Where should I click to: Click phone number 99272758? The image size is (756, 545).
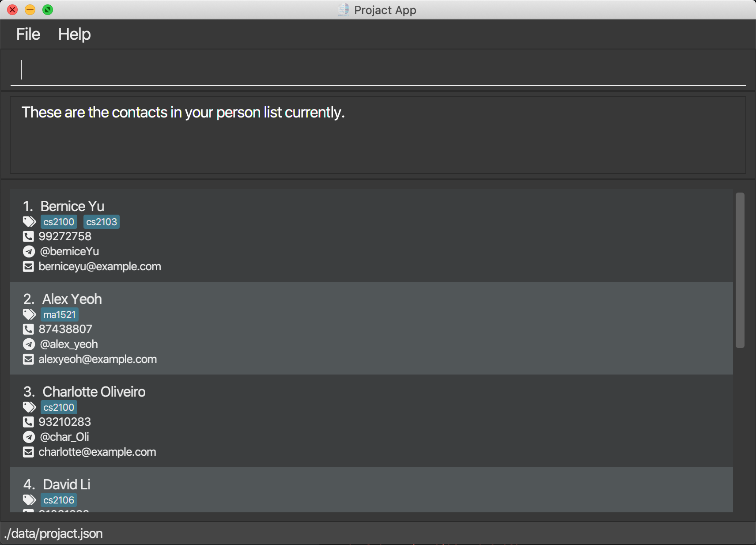pos(65,236)
